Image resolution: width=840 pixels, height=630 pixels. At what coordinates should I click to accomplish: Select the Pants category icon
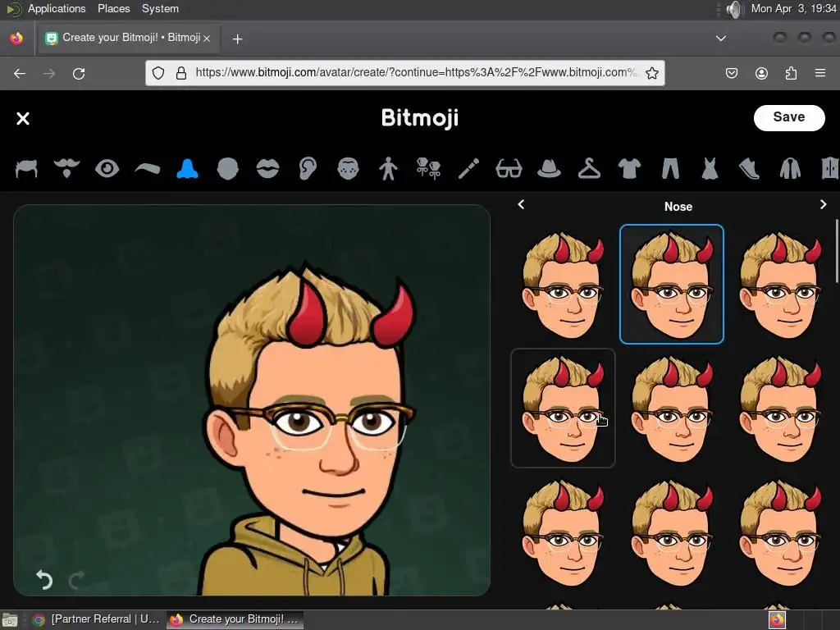click(x=669, y=169)
